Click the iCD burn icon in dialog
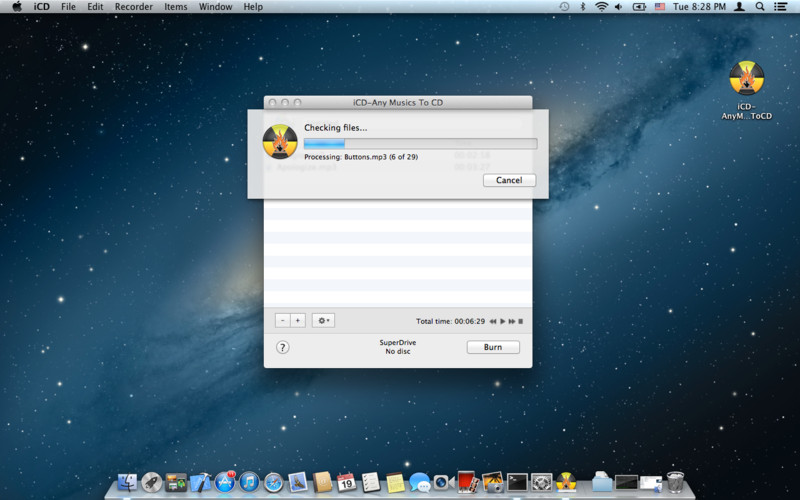This screenshot has height=500, width=800. point(280,142)
